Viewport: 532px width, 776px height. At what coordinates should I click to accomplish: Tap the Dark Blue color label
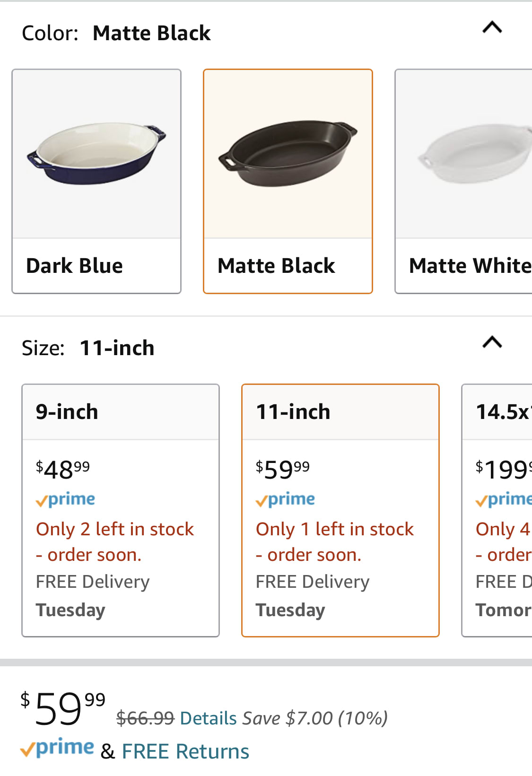[75, 266]
